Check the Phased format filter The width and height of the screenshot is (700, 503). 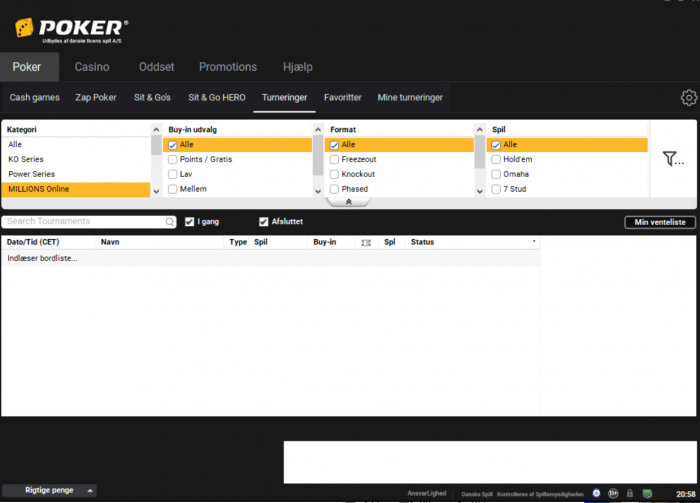click(334, 189)
